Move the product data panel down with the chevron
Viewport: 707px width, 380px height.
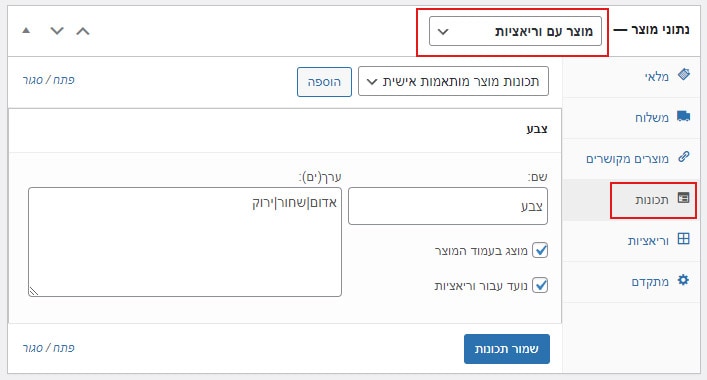57,31
